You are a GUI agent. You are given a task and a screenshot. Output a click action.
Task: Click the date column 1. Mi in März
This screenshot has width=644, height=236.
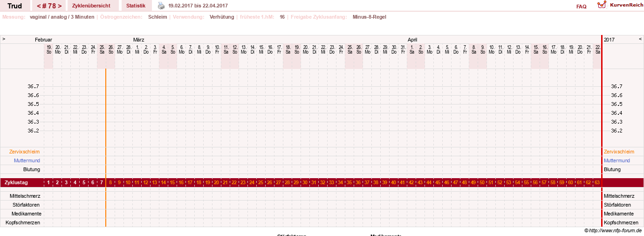(x=137, y=49)
